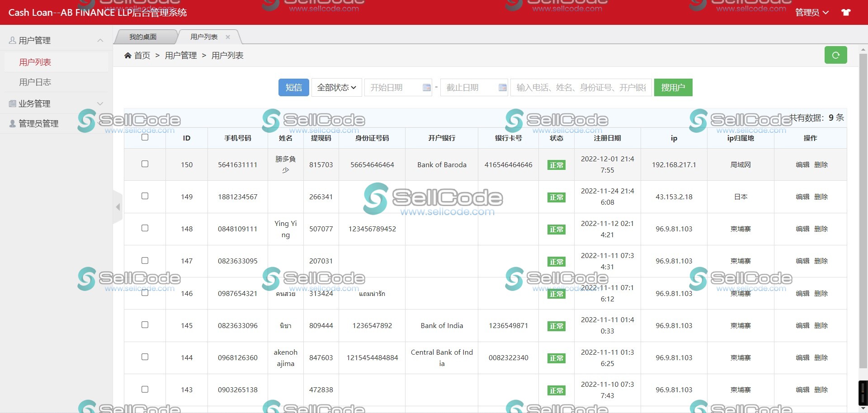
Task: Click the blue 短信 button
Action: pos(293,88)
